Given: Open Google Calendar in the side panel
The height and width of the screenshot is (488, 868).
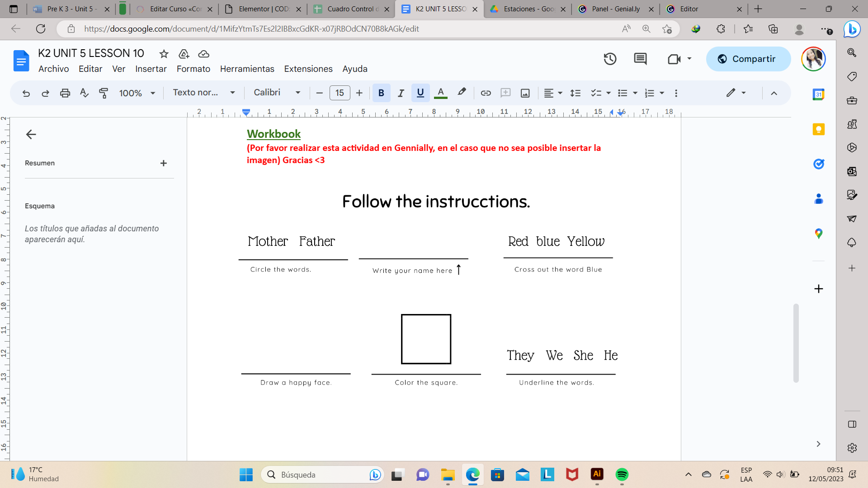Looking at the screenshot, I should click(x=818, y=94).
